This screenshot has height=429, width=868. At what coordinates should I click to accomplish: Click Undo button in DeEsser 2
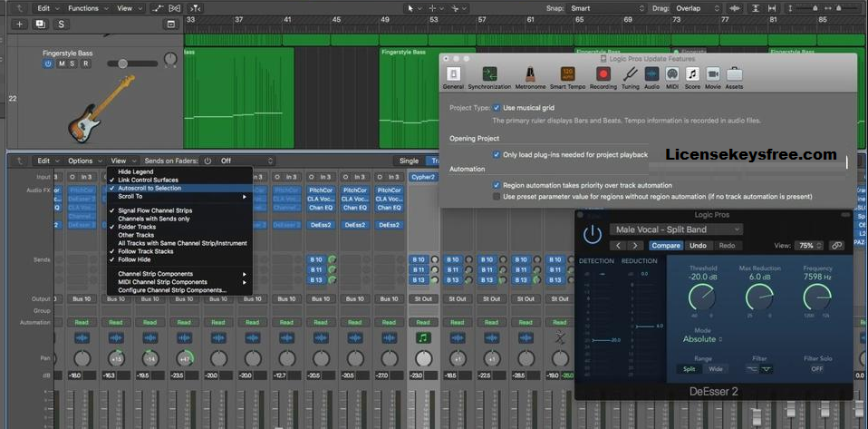[698, 246]
